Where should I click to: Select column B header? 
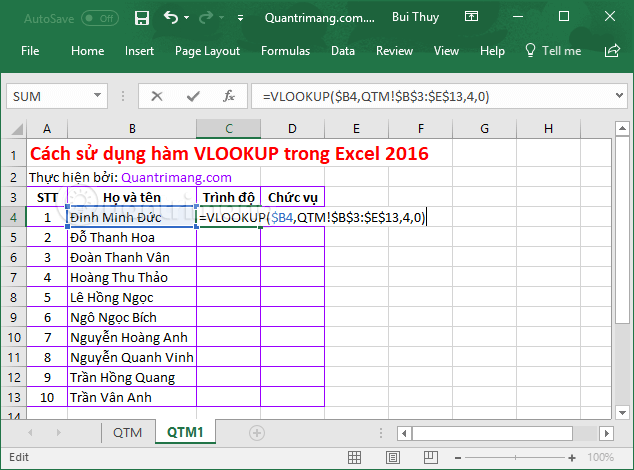pyautogui.click(x=132, y=129)
